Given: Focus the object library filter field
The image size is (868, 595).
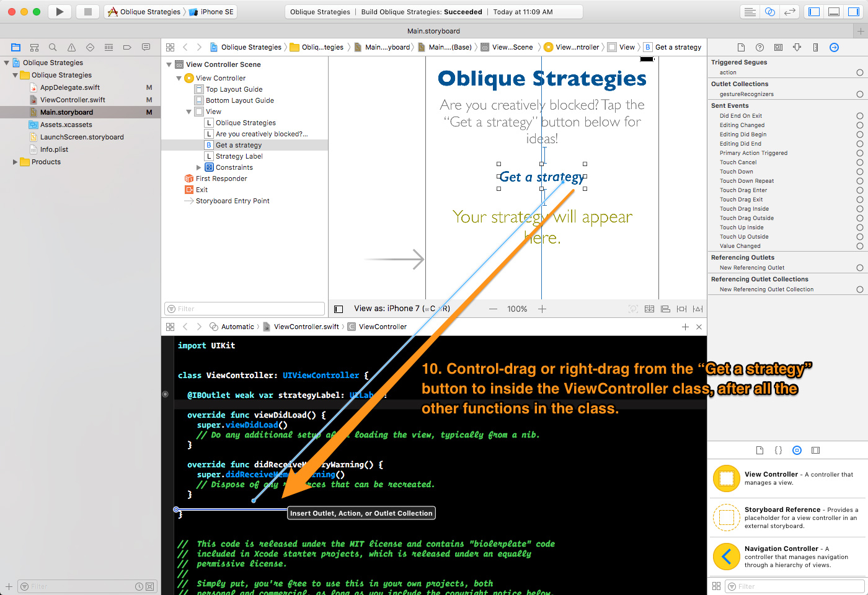Looking at the screenshot, I should pyautogui.click(x=794, y=586).
